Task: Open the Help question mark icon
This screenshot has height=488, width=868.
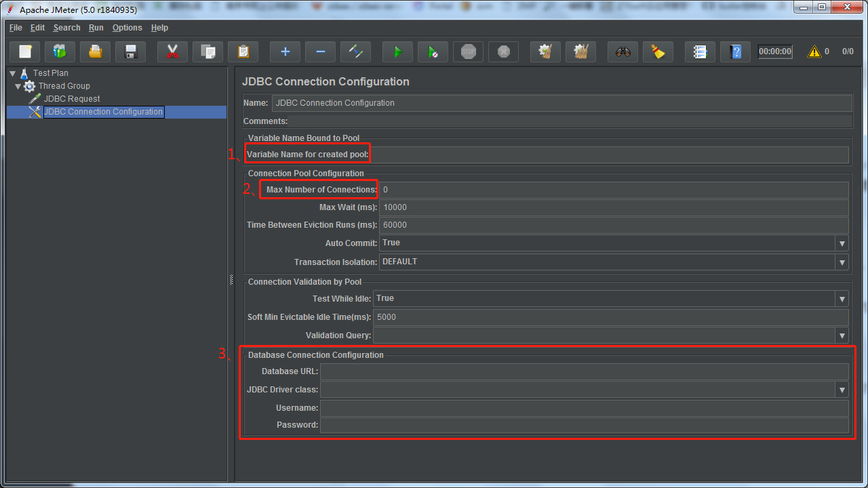Action: (x=735, y=52)
